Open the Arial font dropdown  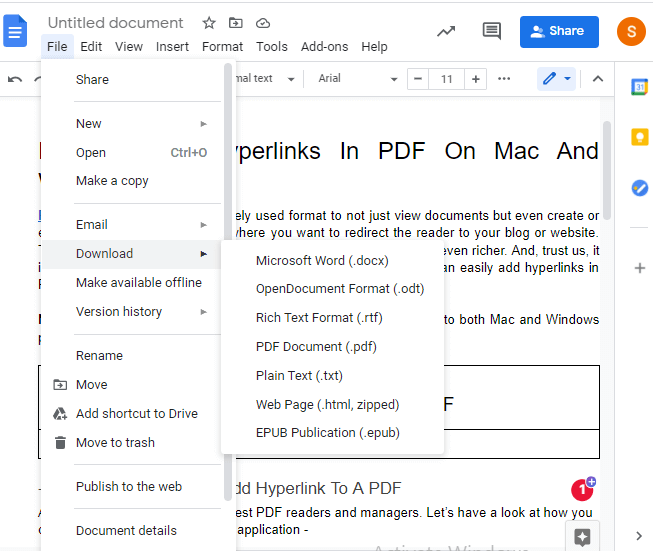(357, 79)
